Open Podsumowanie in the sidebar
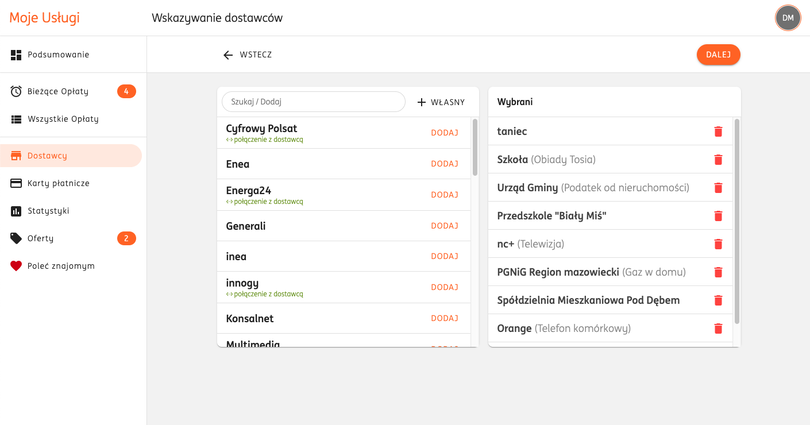This screenshot has width=810, height=425. tap(58, 55)
